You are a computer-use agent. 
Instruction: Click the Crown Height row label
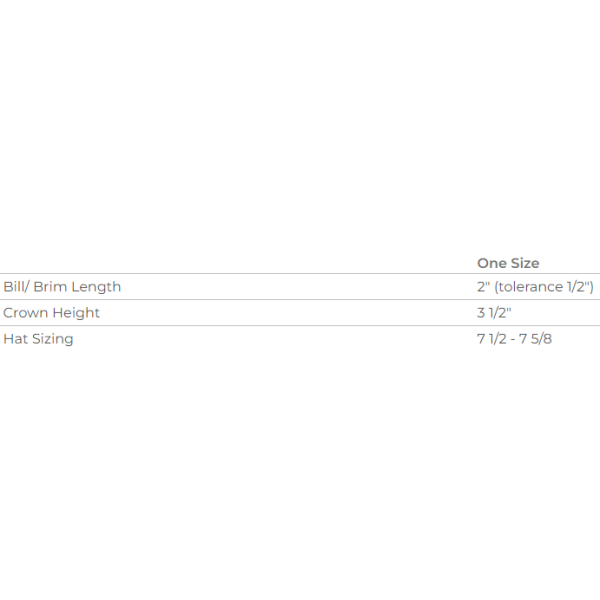[51, 313]
